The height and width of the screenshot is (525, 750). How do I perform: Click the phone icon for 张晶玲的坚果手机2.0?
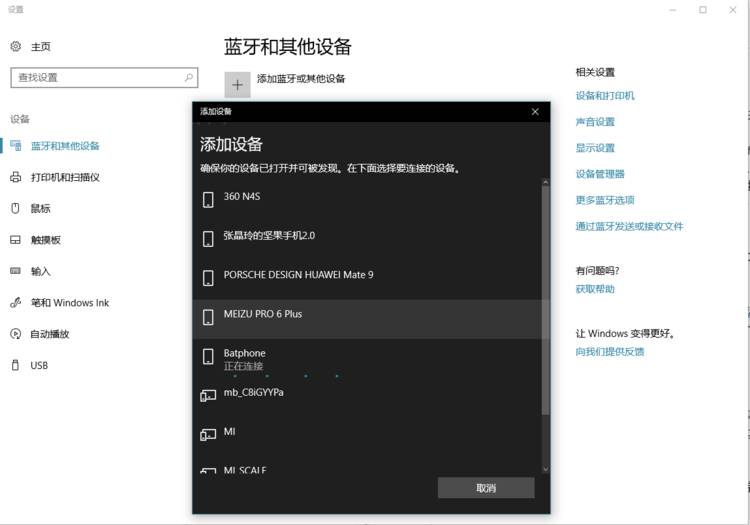208,239
